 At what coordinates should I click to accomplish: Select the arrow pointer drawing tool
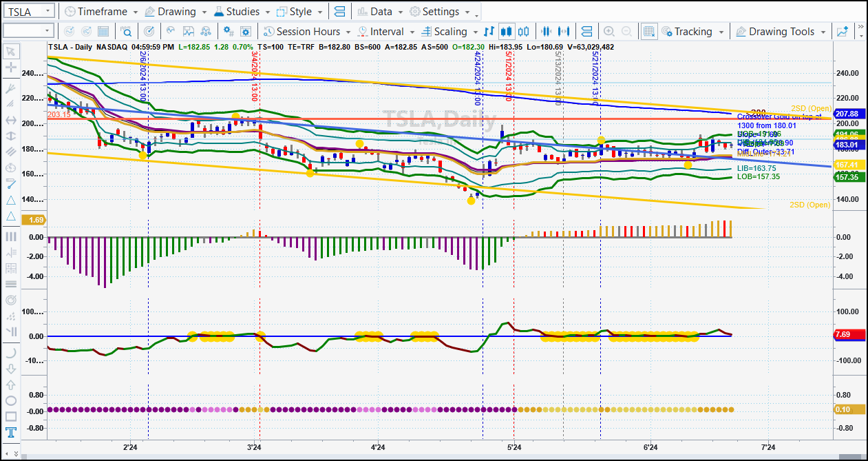(11, 52)
